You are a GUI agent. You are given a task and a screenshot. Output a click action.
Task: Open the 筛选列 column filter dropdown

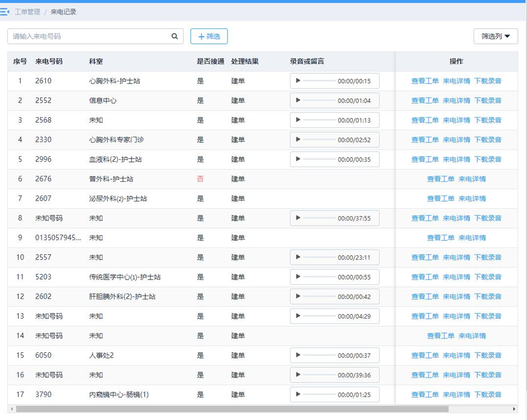tap(496, 36)
